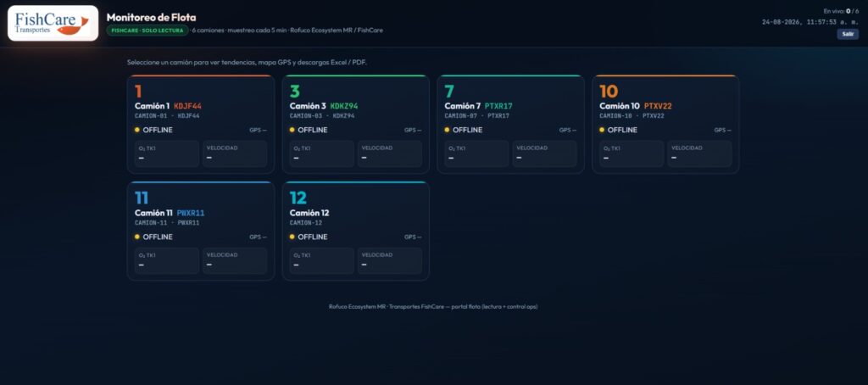This screenshot has height=385, width=868.
Task: Click the O₂ TK1 box on Camión 3
Action: point(321,153)
